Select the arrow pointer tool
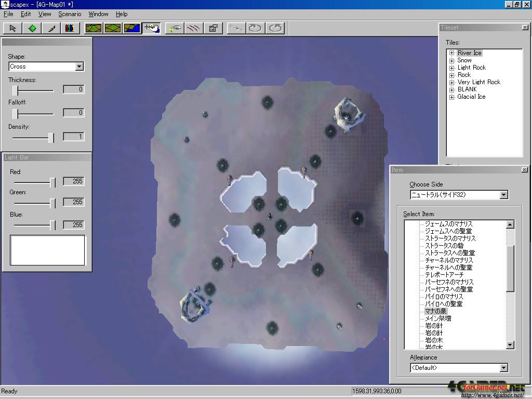The height and width of the screenshot is (399, 532). (12, 28)
